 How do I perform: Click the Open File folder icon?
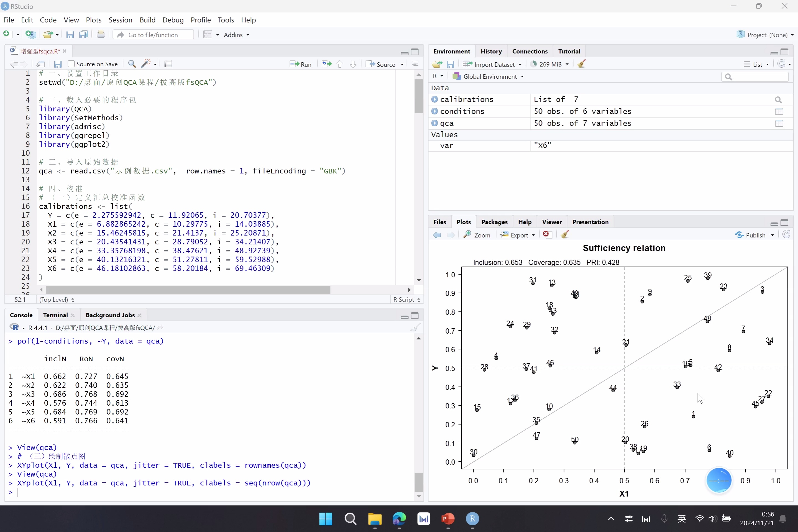click(48, 34)
